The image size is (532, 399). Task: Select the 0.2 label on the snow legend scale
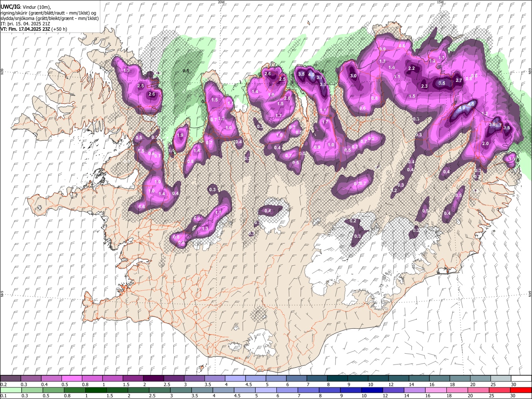4,384
